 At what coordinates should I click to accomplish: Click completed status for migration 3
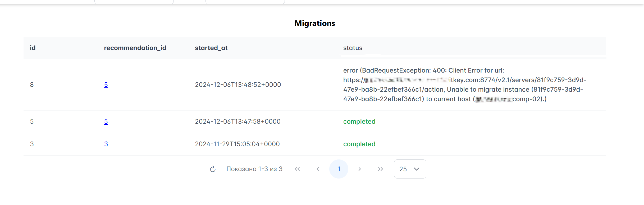[359, 144]
